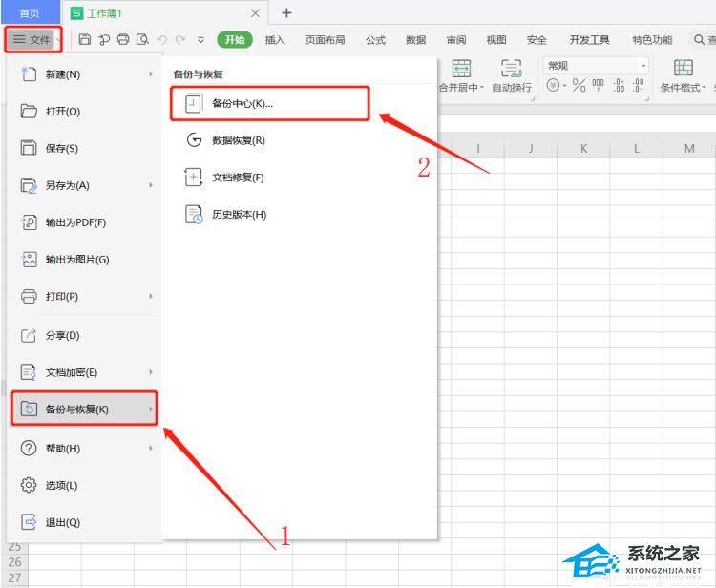Choose 文档加密(E) menu entry
This screenshot has height=588, width=716.
84,372
